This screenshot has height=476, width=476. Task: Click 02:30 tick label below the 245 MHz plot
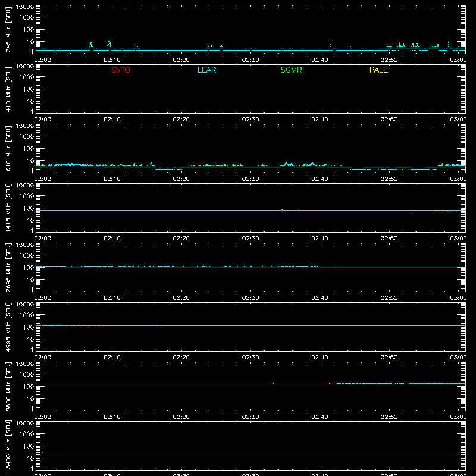(250, 60)
